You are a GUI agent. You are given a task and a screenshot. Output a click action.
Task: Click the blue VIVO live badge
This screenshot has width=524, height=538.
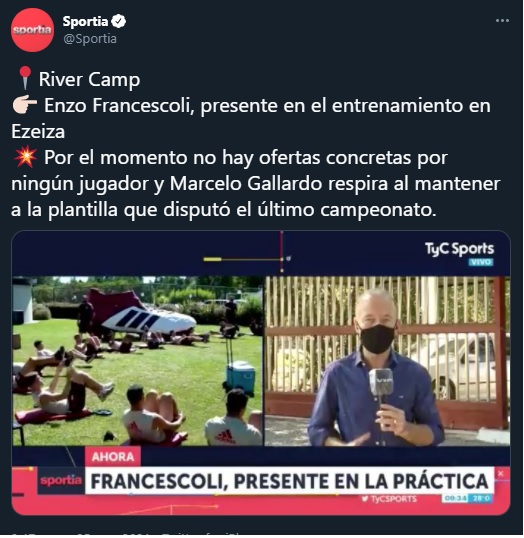pos(481,262)
